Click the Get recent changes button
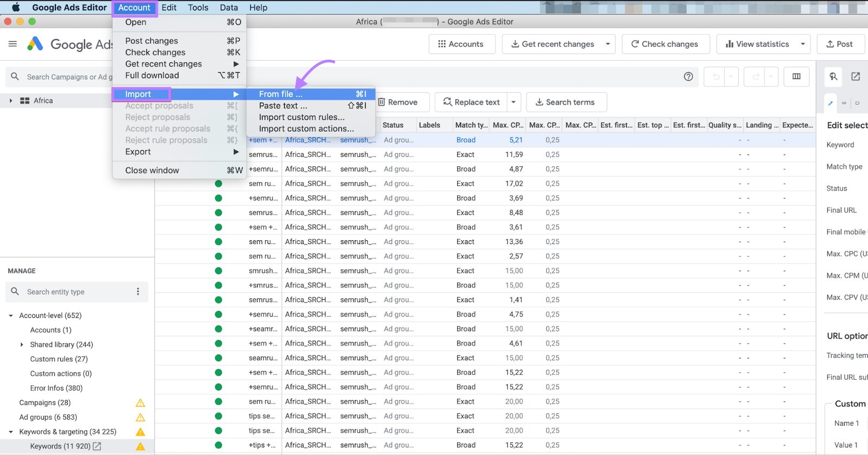Image resolution: width=868 pixels, height=455 pixels. point(552,44)
